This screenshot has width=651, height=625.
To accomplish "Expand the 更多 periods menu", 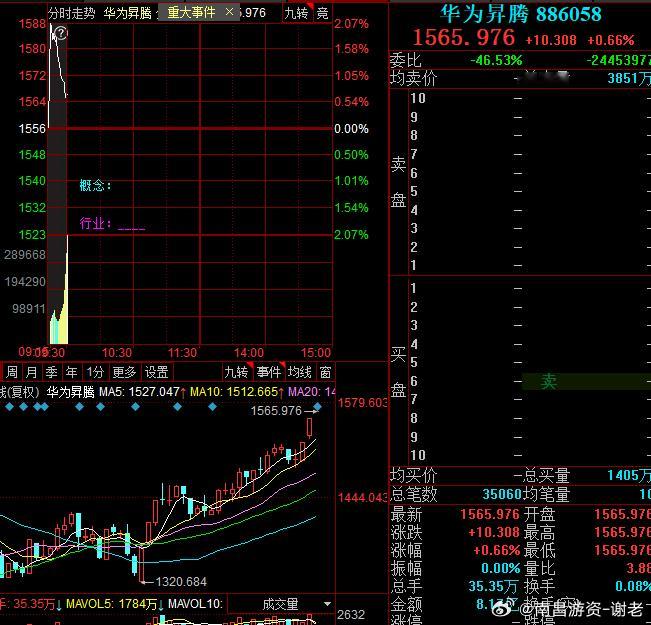I will coord(124,372).
